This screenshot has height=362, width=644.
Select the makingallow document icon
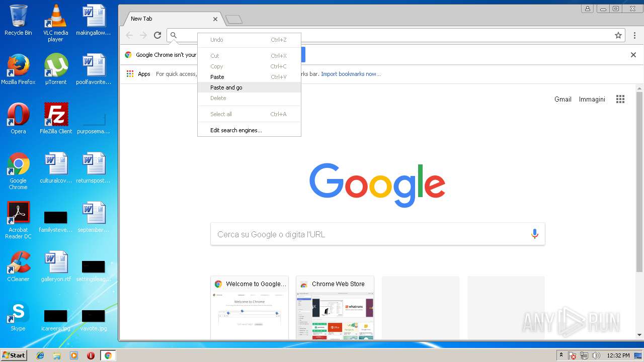coord(94,20)
